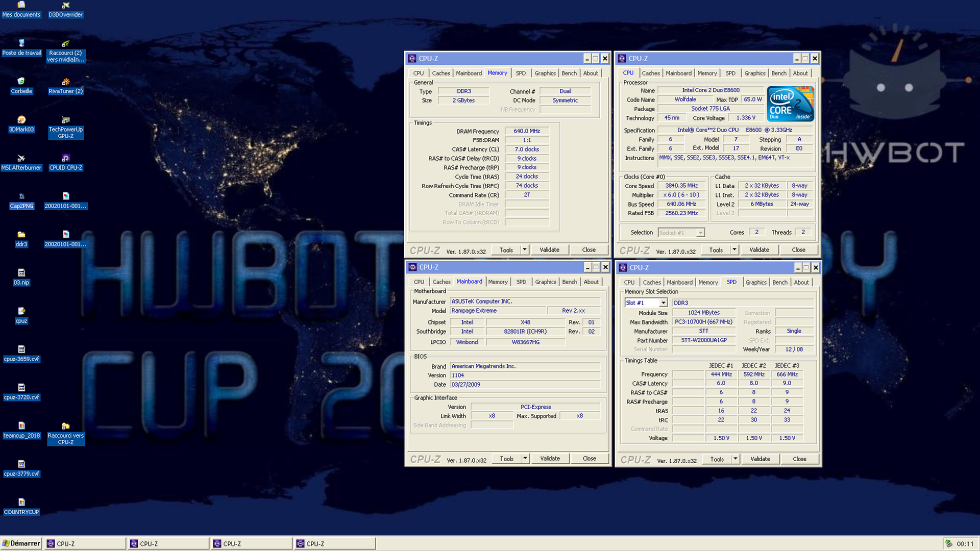Open Tools dropdown arrow in Mainboard window
This screenshot has height=551, width=980.
525,459
